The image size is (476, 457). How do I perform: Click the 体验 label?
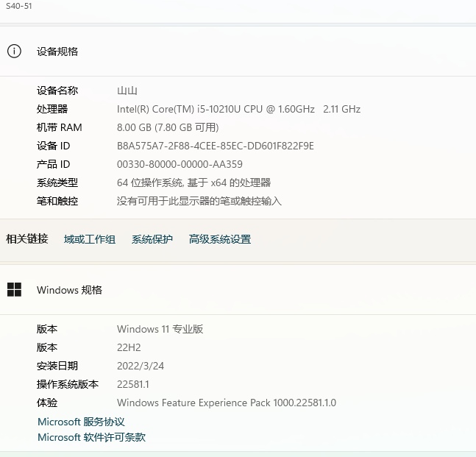(47, 403)
